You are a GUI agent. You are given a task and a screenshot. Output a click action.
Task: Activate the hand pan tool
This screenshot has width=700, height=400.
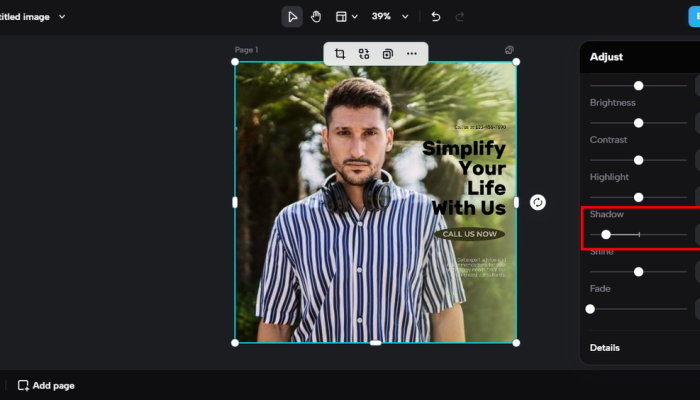click(315, 17)
